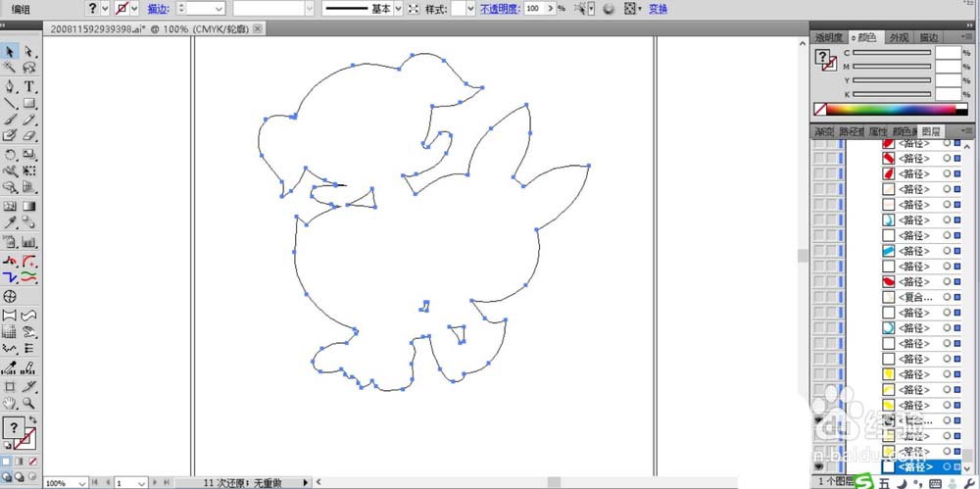Image resolution: width=980 pixels, height=489 pixels.
Task: Open the artboard number dropdown
Action: (142, 483)
